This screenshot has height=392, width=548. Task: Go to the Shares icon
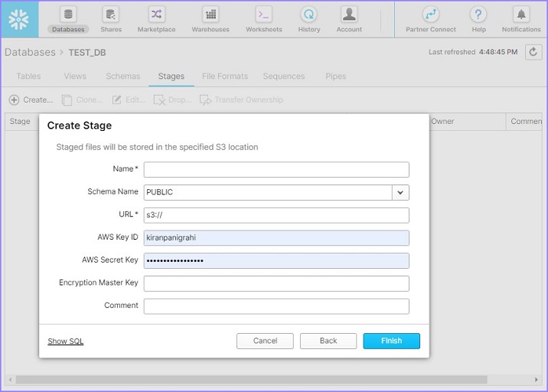(x=111, y=15)
